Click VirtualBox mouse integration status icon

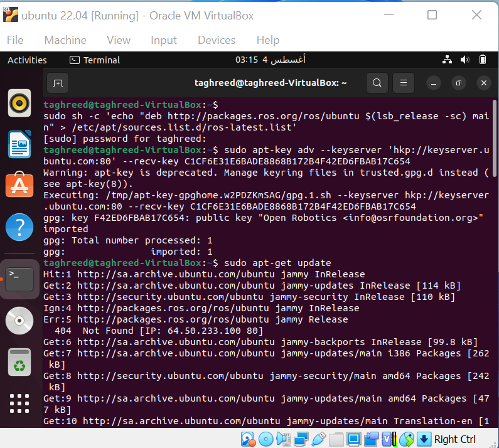(407, 439)
